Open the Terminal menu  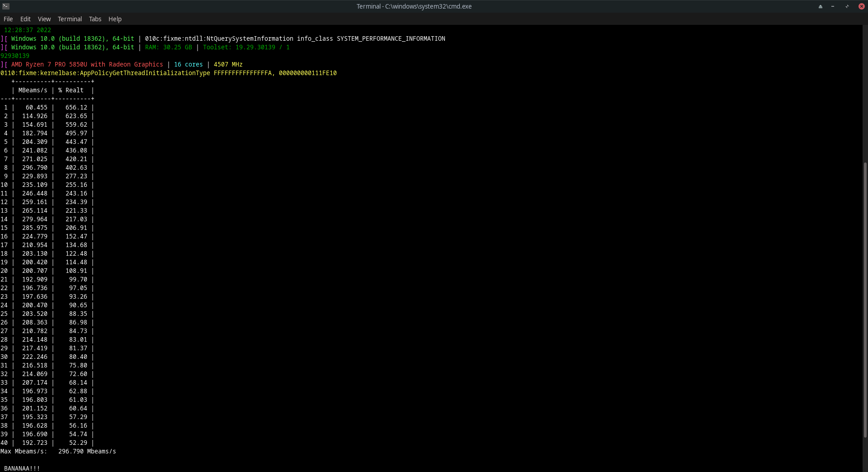70,19
